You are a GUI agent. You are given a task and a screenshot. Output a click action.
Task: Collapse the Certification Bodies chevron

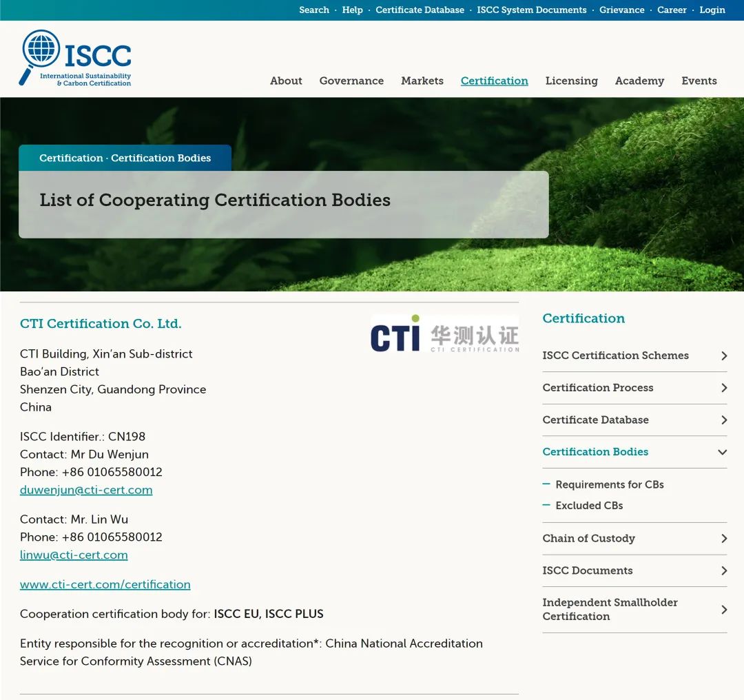tap(723, 452)
